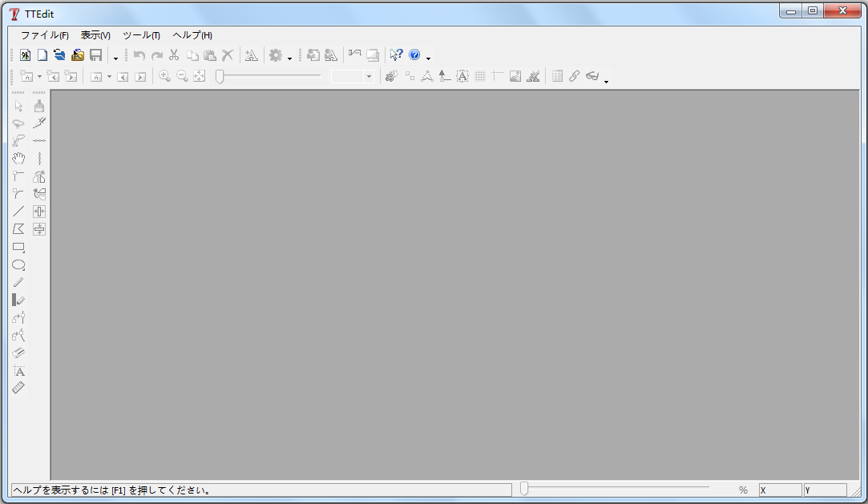Pick the straight line drawing tool

coord(19,212)
